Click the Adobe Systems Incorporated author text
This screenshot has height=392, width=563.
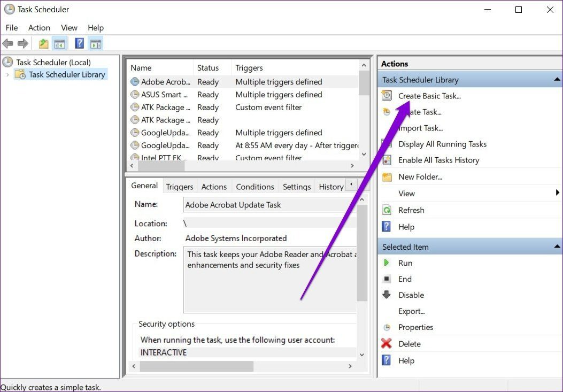pos(236,238)
